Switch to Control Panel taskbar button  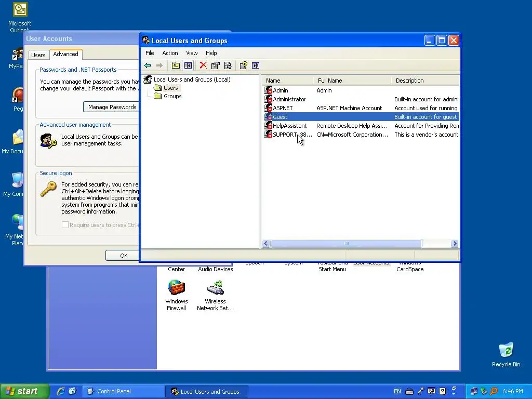(124, 391)
